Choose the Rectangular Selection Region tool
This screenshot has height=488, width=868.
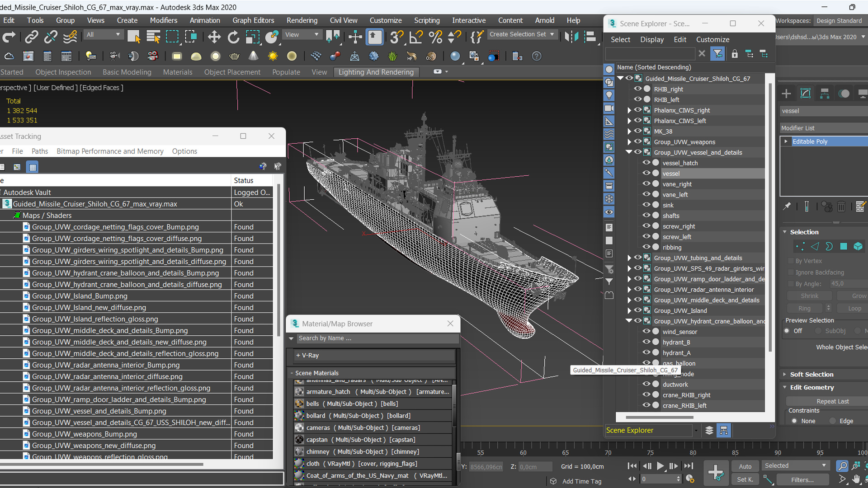[172, 37]
